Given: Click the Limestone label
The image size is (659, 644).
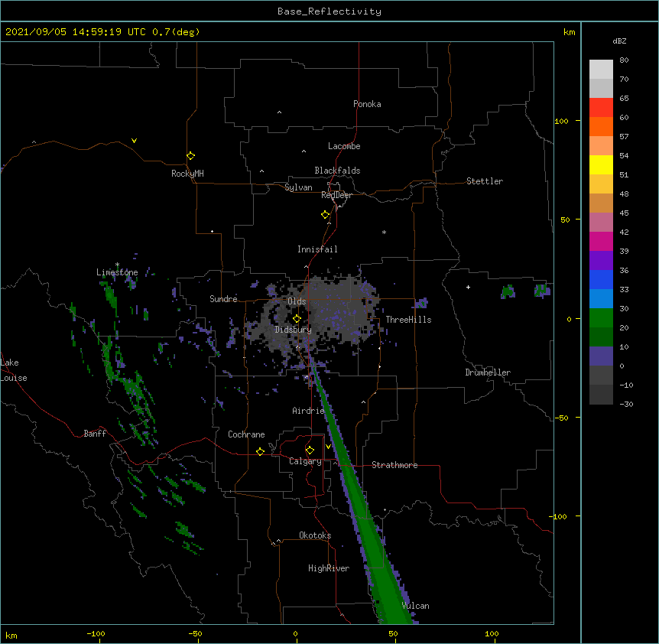Looking at the screenshot, I should point(117,272).
